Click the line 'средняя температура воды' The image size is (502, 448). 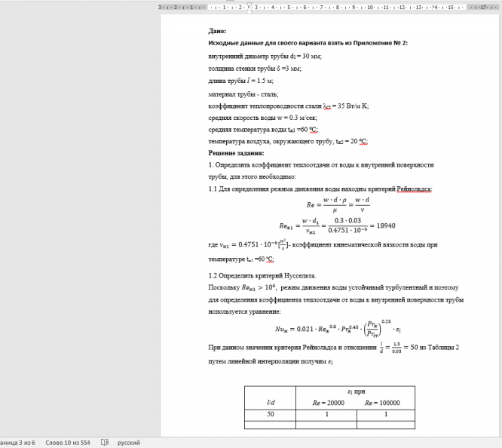tap(263, 130)
